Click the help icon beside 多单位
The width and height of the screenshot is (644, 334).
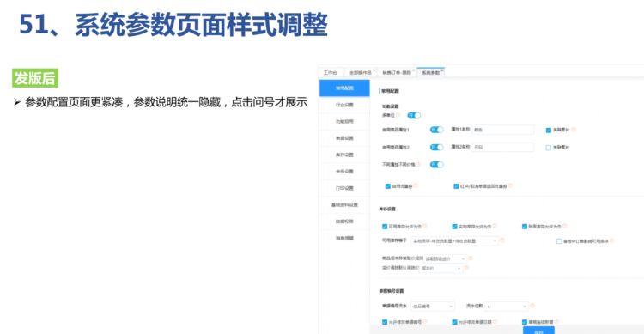coord(398,115)
